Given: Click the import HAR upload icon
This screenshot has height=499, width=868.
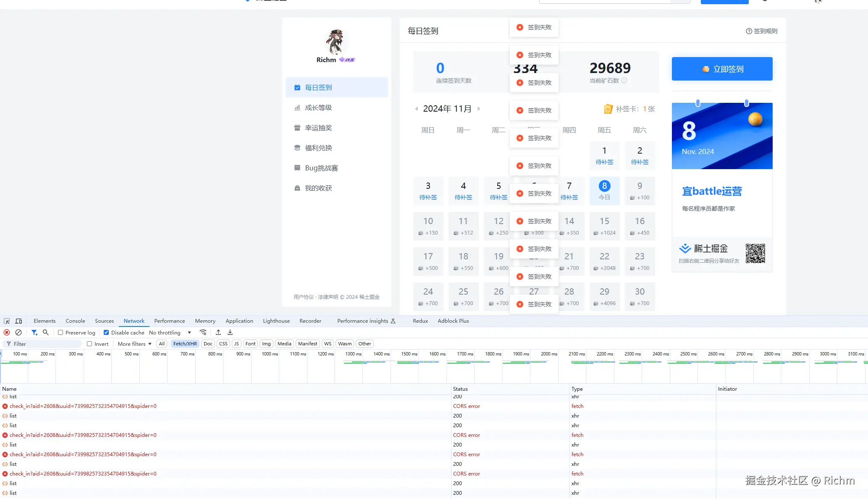Looking at the screenshot, I should (x=218, y=332).
